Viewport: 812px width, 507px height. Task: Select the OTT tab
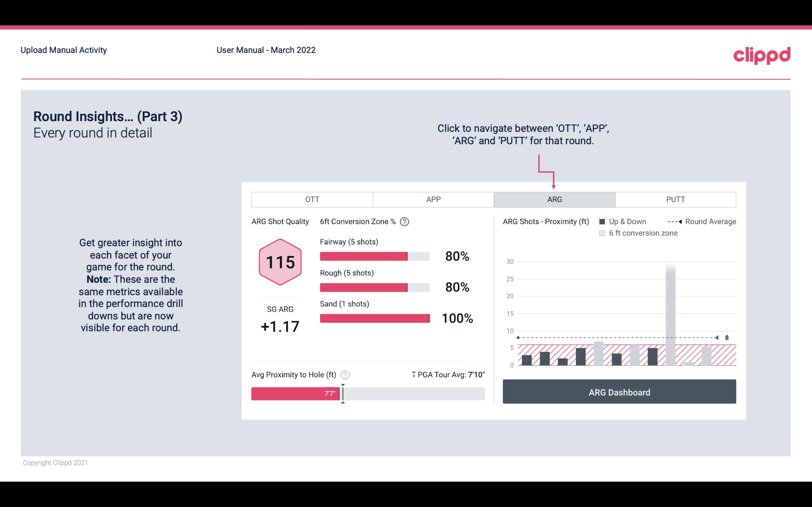[x=313, y=199]
